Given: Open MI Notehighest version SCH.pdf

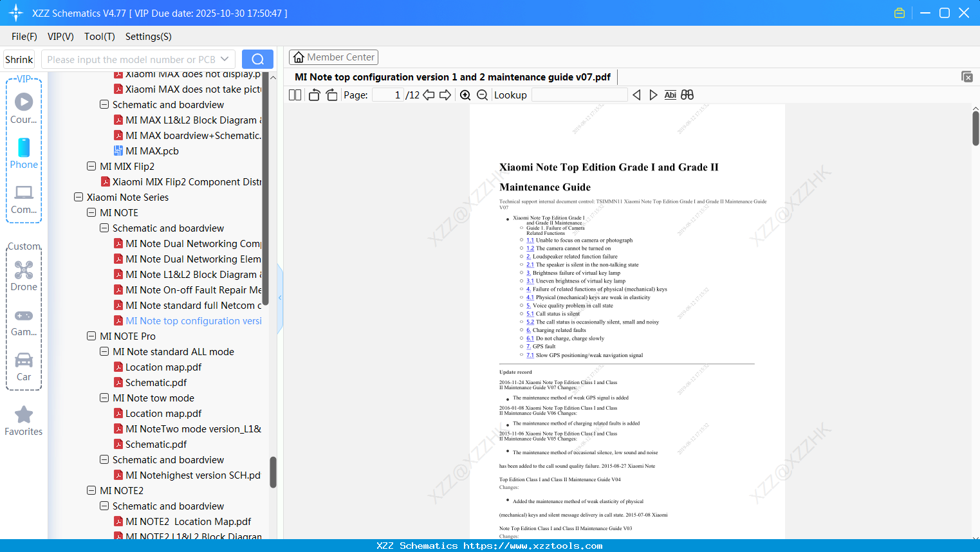Looking at the screenshot, I should (x=193, y=475).
